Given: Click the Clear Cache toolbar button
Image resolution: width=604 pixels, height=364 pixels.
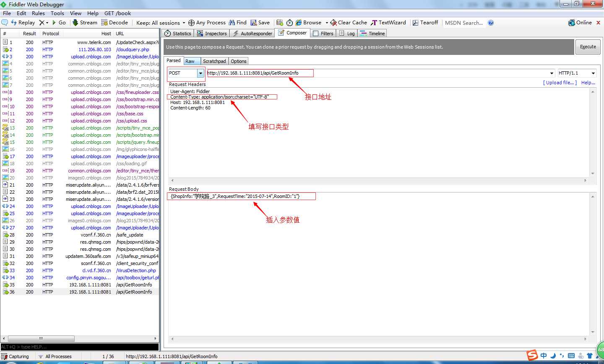Looking at the screenshot, I should coord(349,23).
